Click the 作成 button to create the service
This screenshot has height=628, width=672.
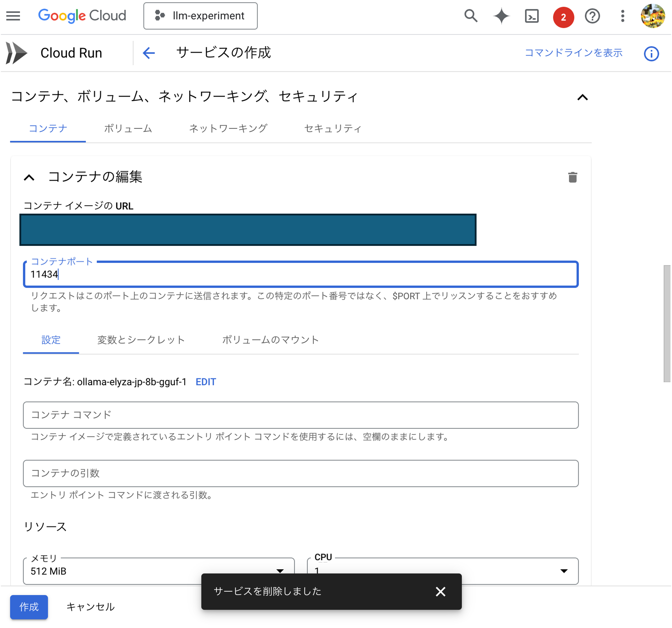[x=29, y=607]
